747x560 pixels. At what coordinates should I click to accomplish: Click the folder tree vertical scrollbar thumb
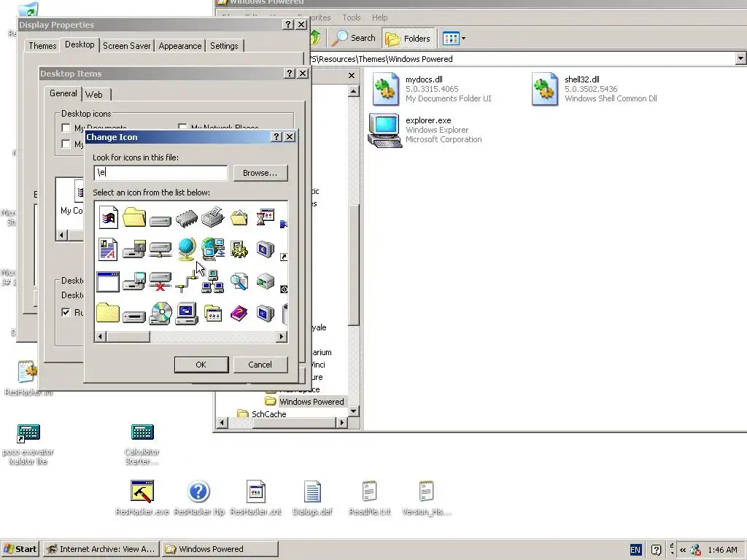(354, 265)
